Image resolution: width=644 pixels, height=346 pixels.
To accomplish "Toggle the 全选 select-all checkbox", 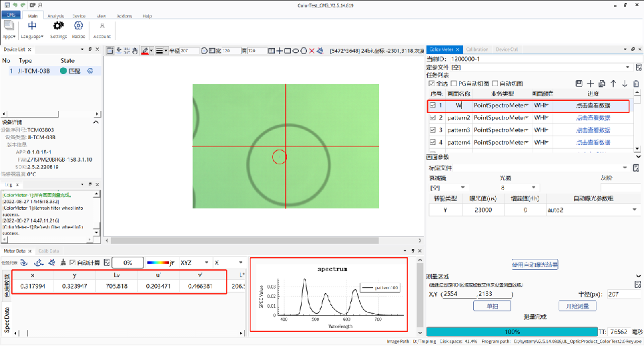I will pos(431,83).
